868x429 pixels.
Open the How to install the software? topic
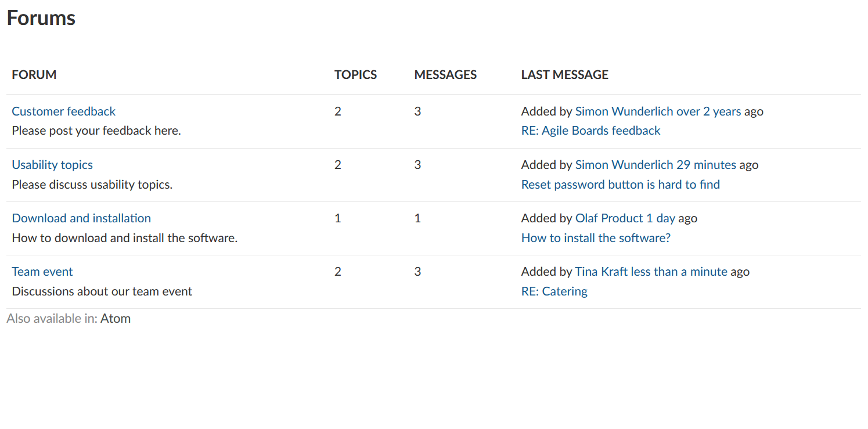[596, 237]
